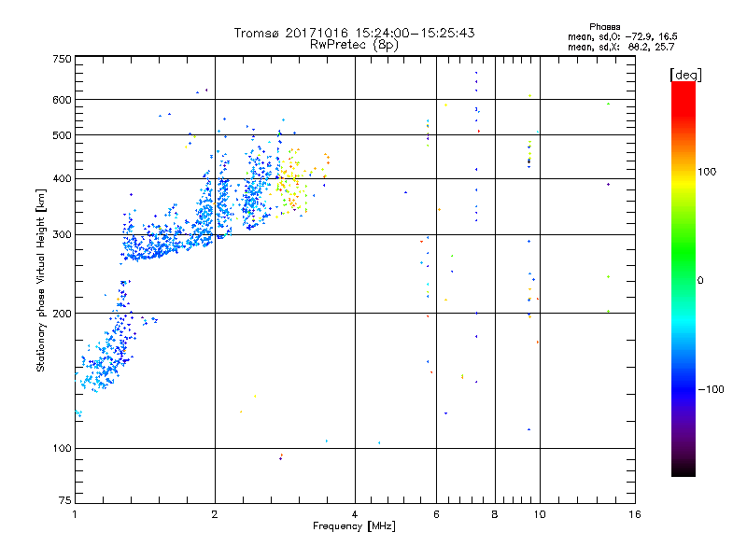Click the 2 tick on the frequency axis
This screenshot has height=560, width=747.
(215, 514)
